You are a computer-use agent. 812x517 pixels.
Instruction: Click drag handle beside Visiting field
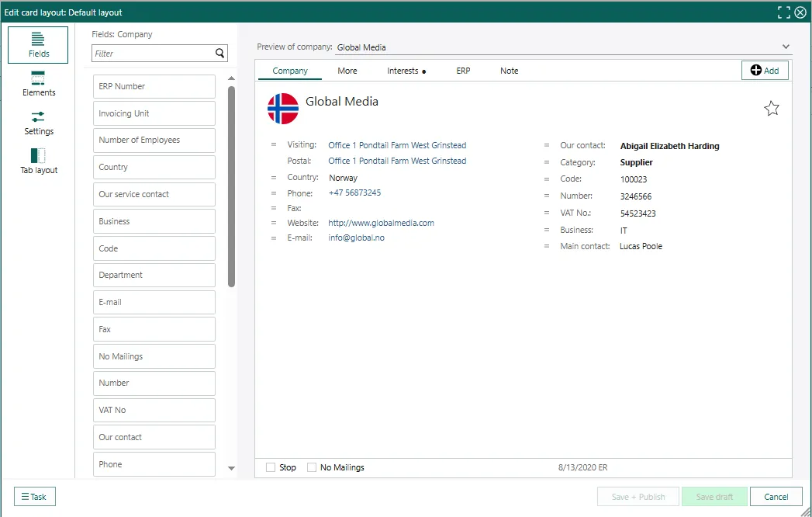coord(273,145)
